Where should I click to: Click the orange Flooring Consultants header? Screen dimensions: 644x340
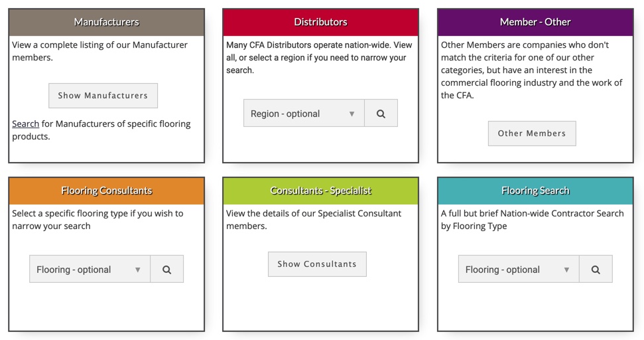[x=106, y=191]
